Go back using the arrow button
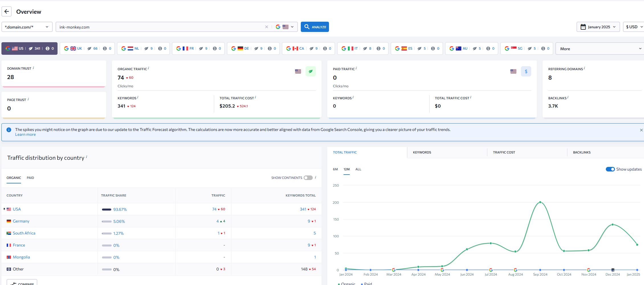 7,12
